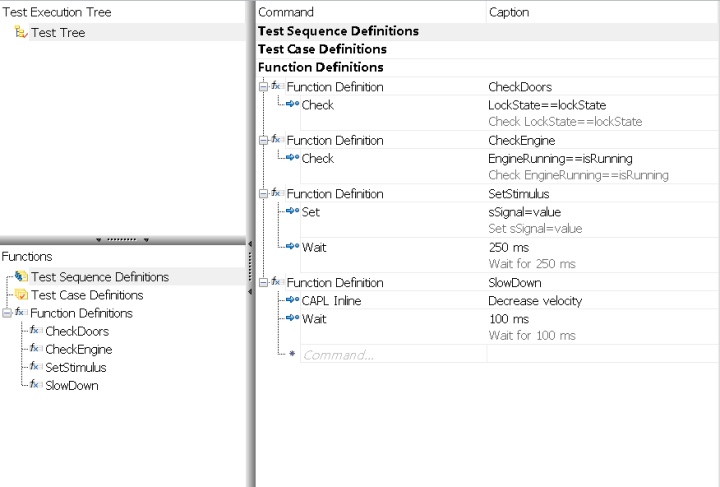Click the fx icon next to SlowDown in Functions

(36, 385)
